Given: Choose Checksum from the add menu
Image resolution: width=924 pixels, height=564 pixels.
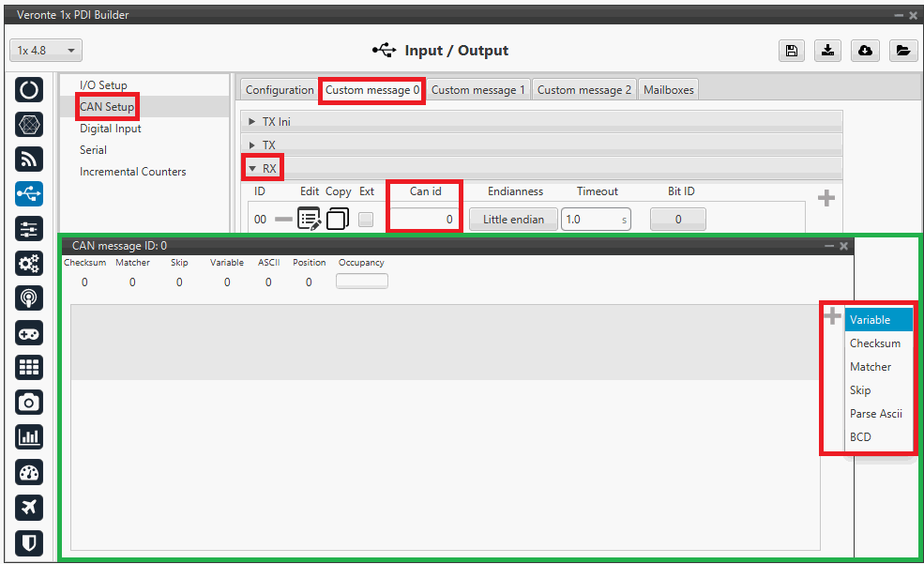Looking at the screenshot, I should pyautogui.click(x=874, y=343).
